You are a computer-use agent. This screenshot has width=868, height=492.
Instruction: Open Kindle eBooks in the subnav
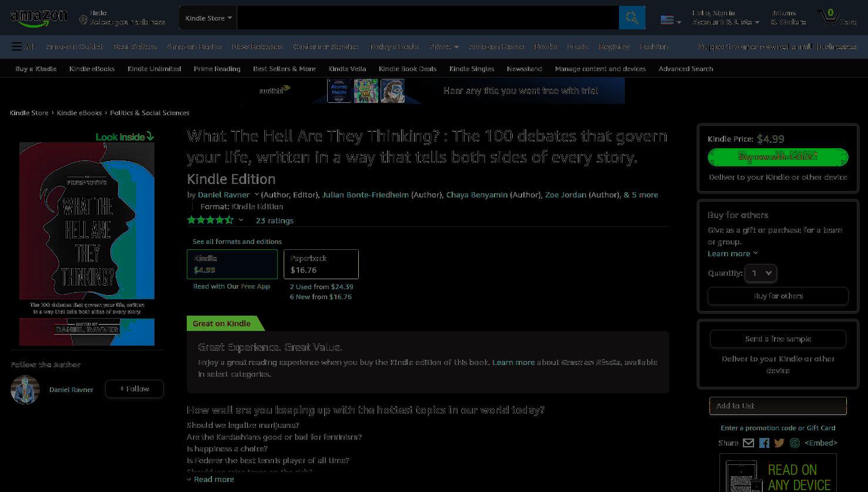pos(92,69)
